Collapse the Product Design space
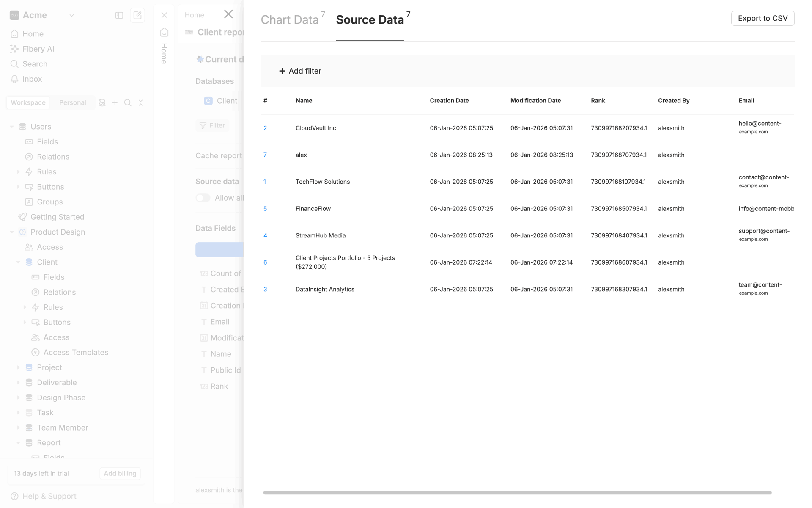 [x=12, y=232]
